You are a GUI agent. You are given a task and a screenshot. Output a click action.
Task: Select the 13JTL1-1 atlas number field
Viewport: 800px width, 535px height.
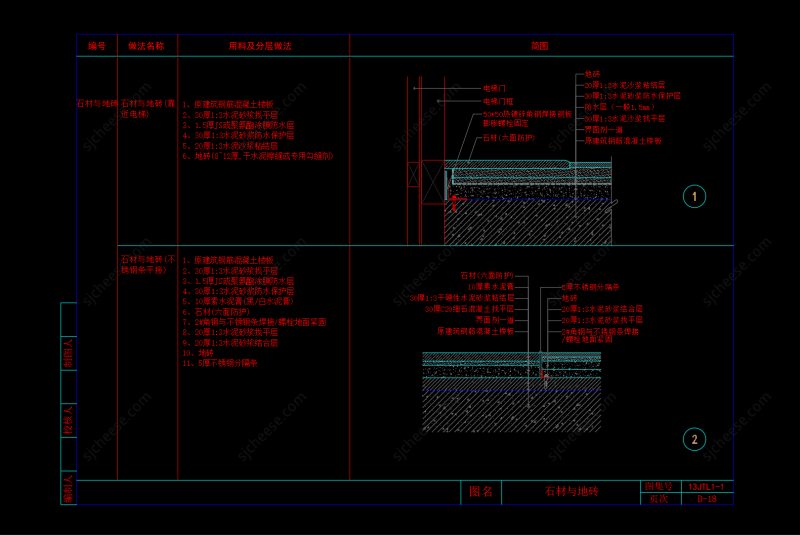(706, 486)
